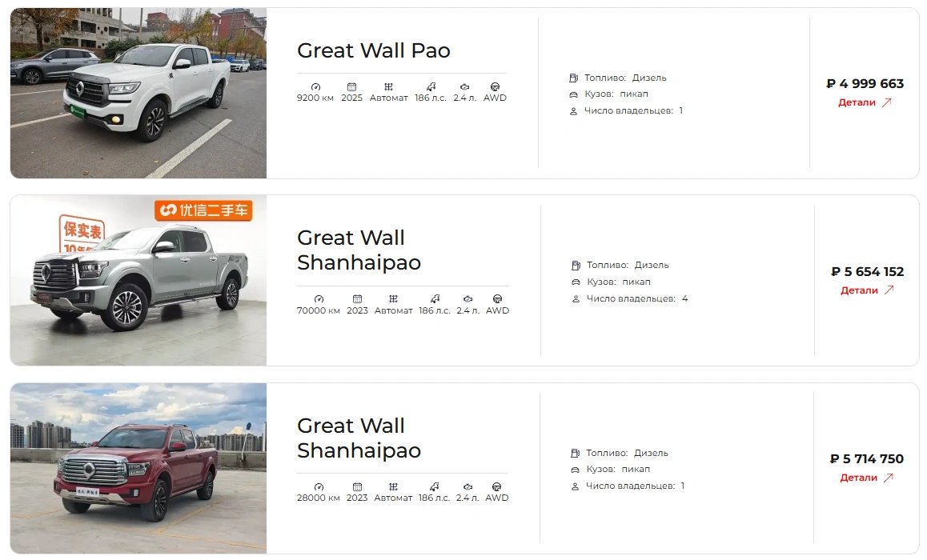
Task: Click the calendar year icon on the 2025 listing
Action: [x=351, y=86]
